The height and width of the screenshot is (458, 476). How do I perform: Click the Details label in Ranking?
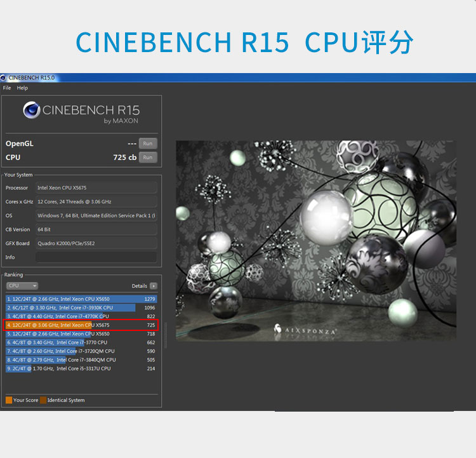(140, 286)
